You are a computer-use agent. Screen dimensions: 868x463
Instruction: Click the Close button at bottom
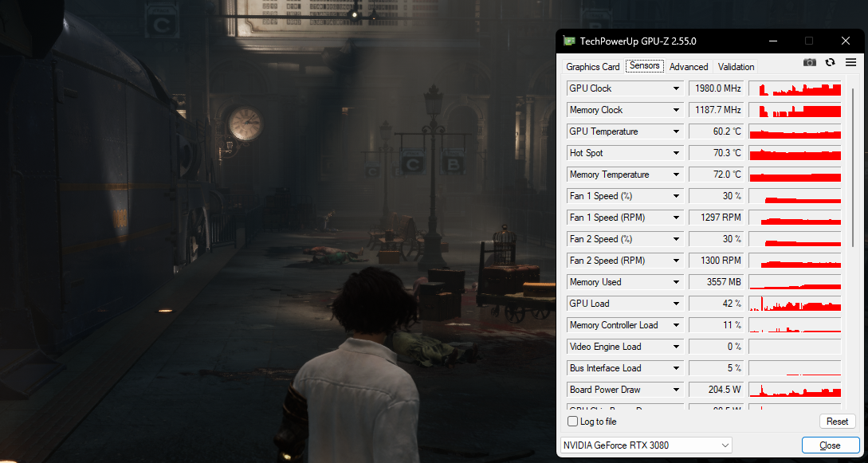(x=830, y=445)
